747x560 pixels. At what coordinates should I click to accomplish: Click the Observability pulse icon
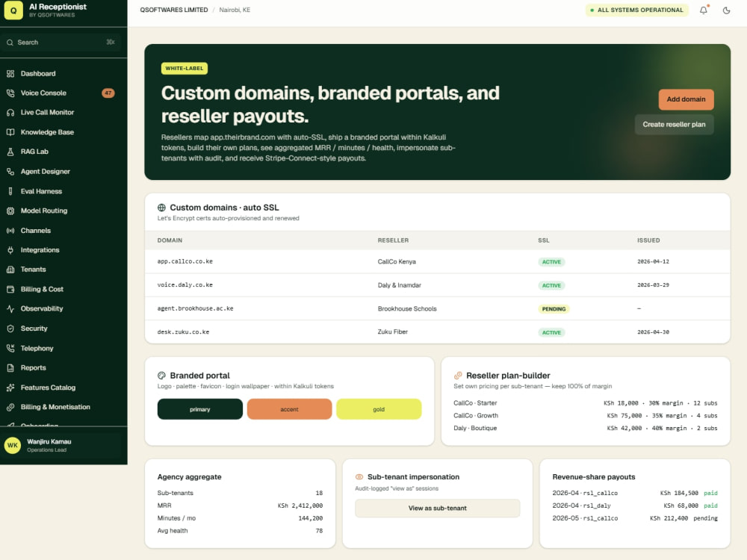[10, 308]
